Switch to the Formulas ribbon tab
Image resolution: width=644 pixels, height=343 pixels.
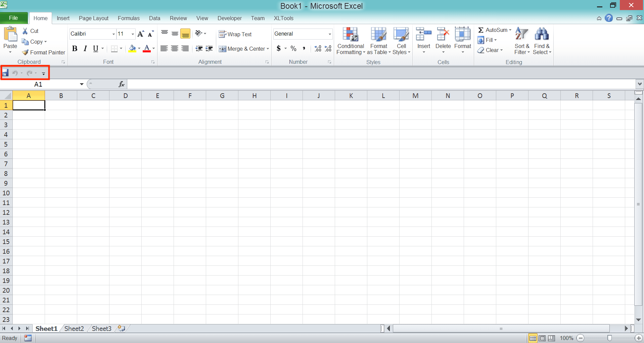point(129,18)
